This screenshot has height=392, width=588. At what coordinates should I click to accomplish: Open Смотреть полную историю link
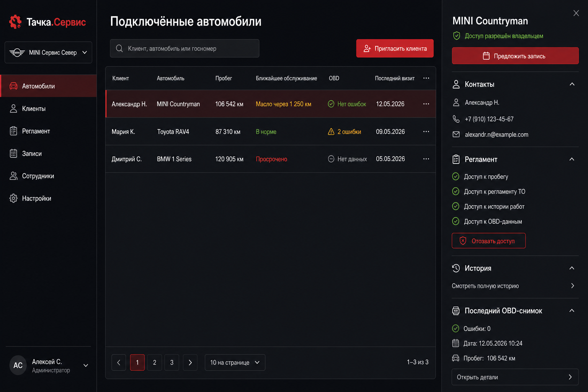[513, 286]
